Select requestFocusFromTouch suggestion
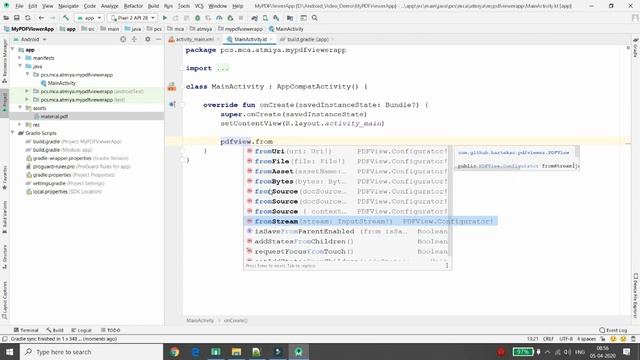640x360 pixels. tap(347, 251)
